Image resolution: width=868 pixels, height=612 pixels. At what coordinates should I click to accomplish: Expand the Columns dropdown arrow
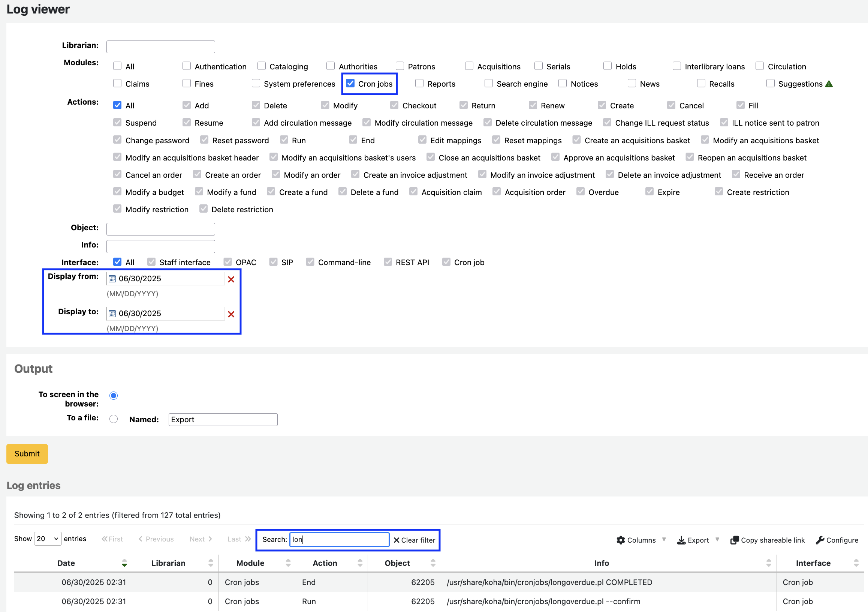[664, 539]
